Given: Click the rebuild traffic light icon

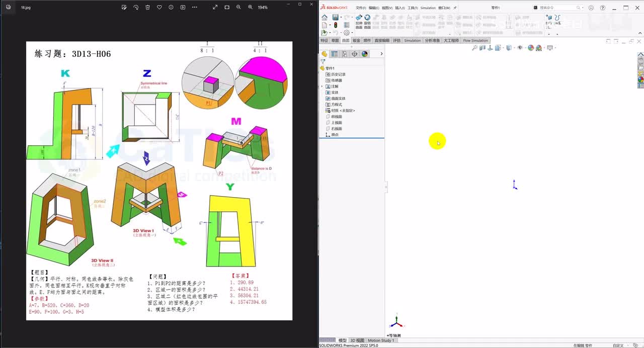Looking at the screenshot, I should click(x=336, y=25).
